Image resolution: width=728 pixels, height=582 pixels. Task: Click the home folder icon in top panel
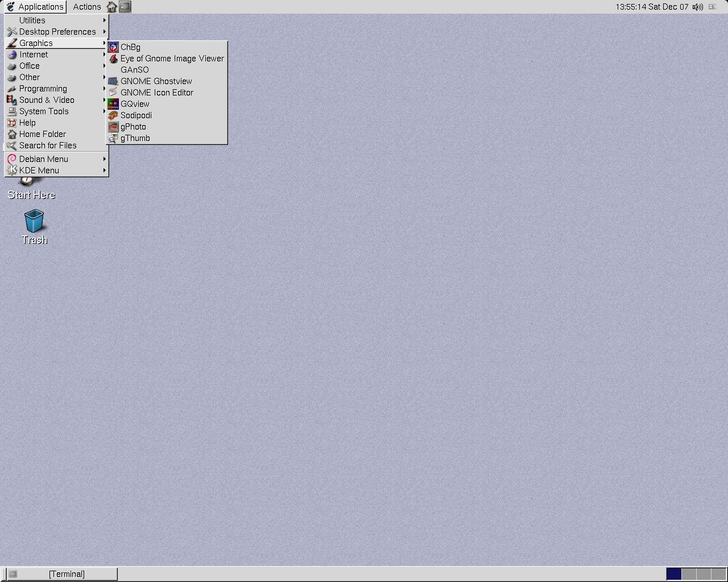pos(112,7)
